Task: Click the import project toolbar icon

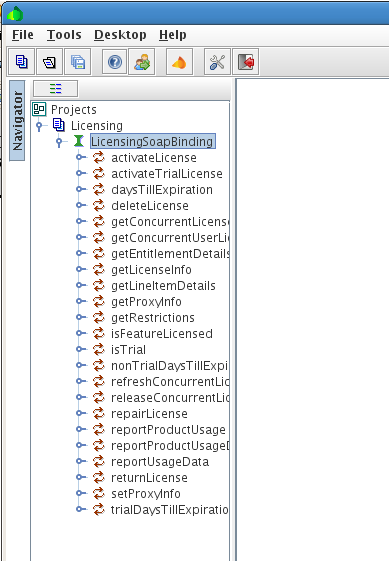Action: click(49, 62)
